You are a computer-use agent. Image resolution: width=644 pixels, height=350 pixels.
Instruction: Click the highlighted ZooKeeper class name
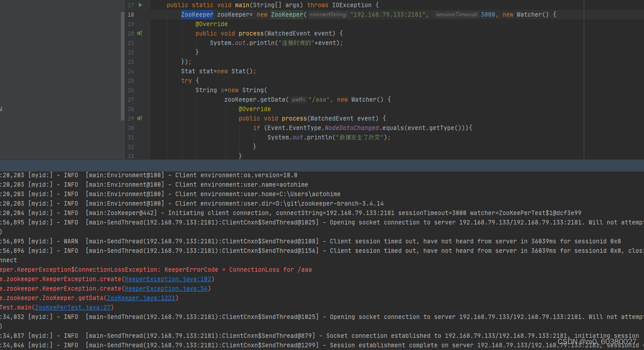click(197, 14)
